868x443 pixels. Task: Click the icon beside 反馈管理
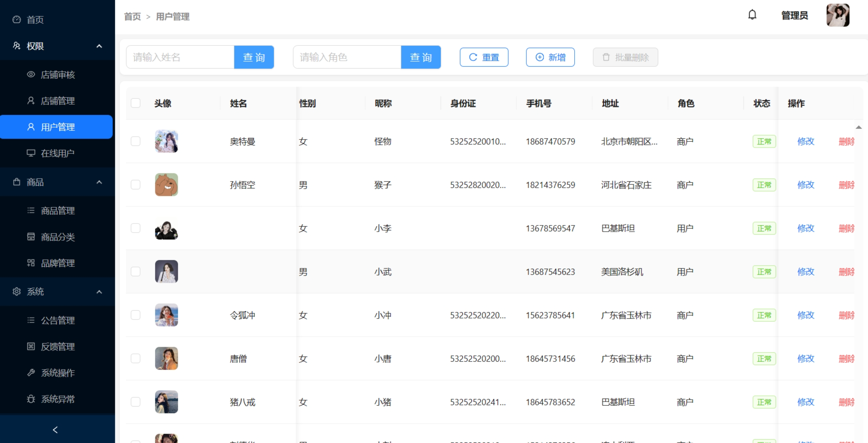pyautogui.click(x=31, y=347)
